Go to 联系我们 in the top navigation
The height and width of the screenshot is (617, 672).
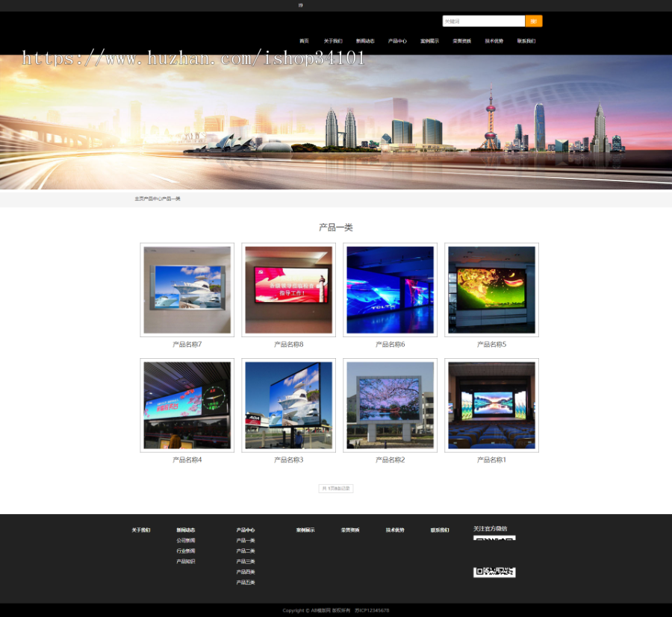click(x=526, y=41)
